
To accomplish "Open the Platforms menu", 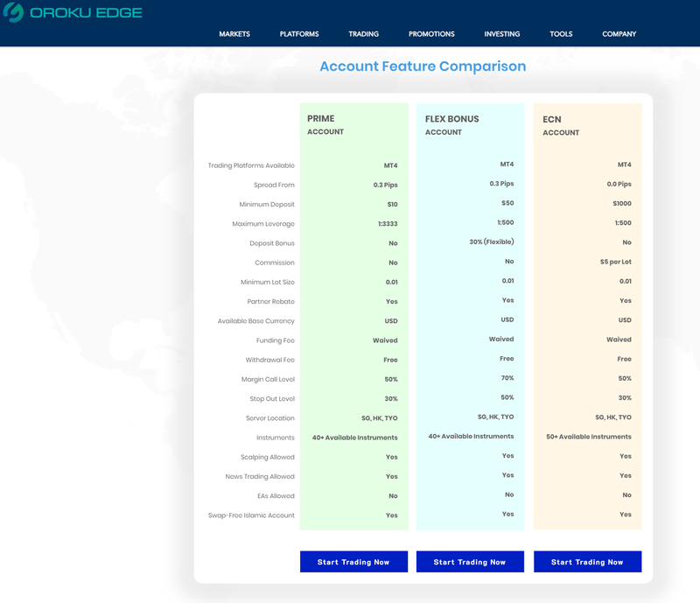I will tap(299, 34).
